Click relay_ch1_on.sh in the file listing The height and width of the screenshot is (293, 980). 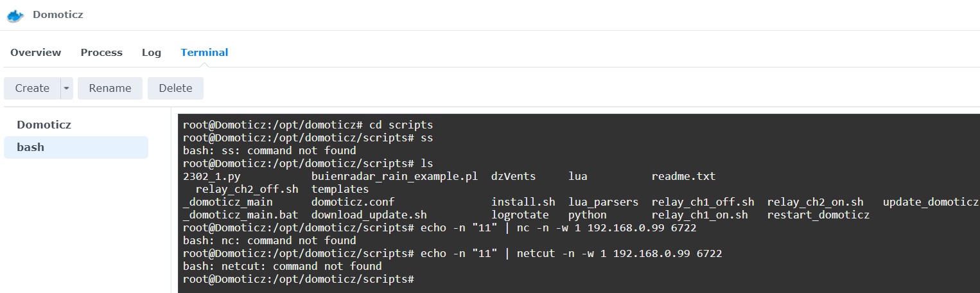tap(699, 215)
